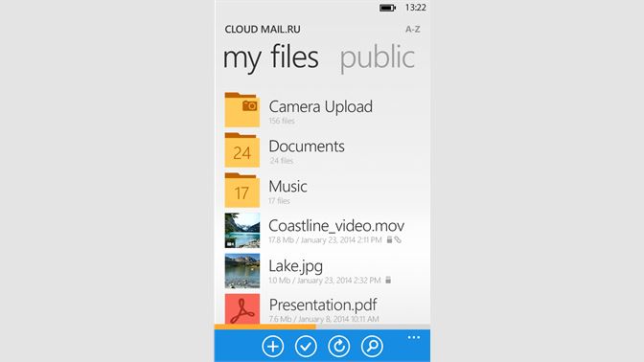Tap the '156 files' caption
This screenshot has height=362, width=644.
[282, 121]
